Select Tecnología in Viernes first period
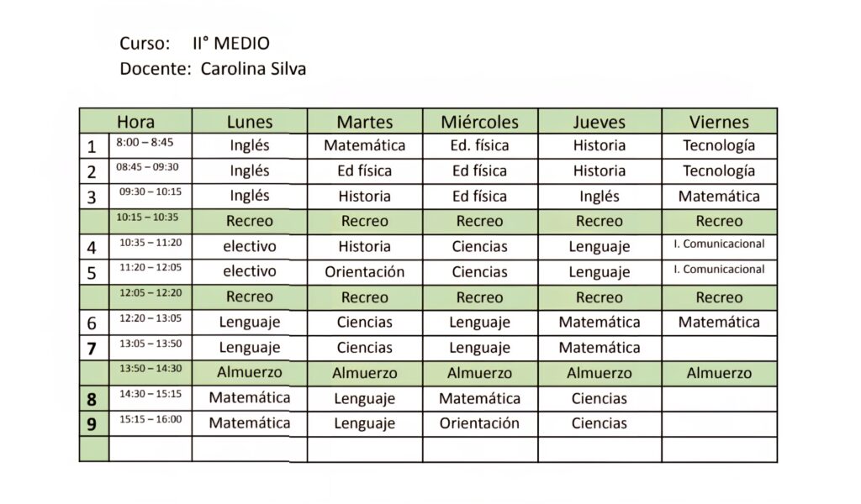Viewport: 861px width, 504px height. point(720,146)
